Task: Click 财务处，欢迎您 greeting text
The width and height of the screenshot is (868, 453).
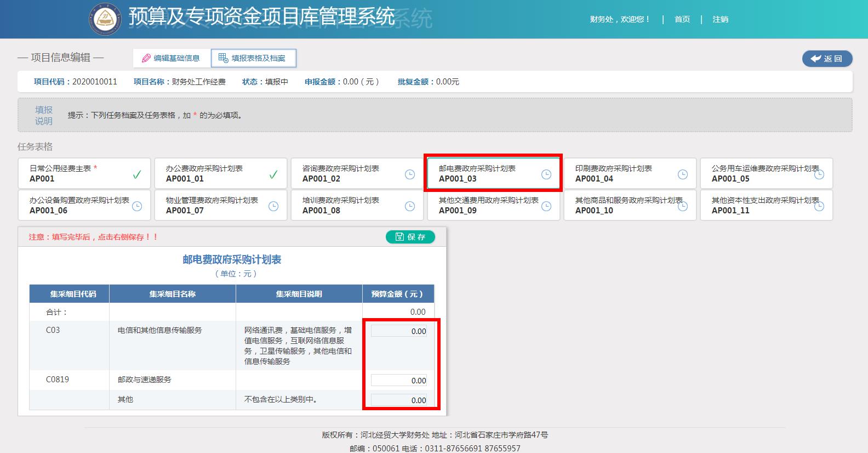Action: click(620, 19)
